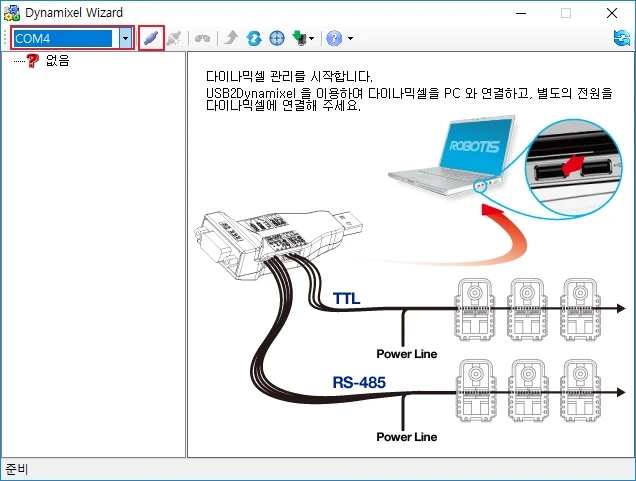This screenshot has width=636, height=481.
Task: Select the 없음 item in the tree
Action: [x=58, y=61]
